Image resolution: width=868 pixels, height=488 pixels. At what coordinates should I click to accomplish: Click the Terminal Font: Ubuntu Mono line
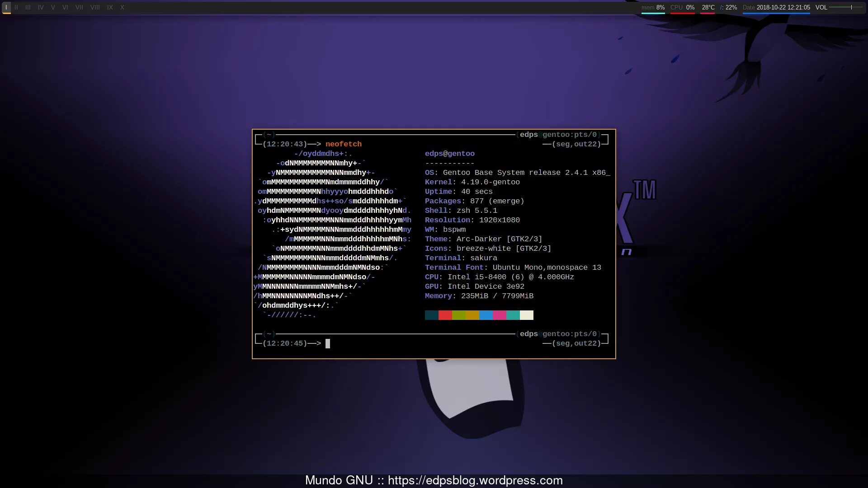click(x=513, y=267)
